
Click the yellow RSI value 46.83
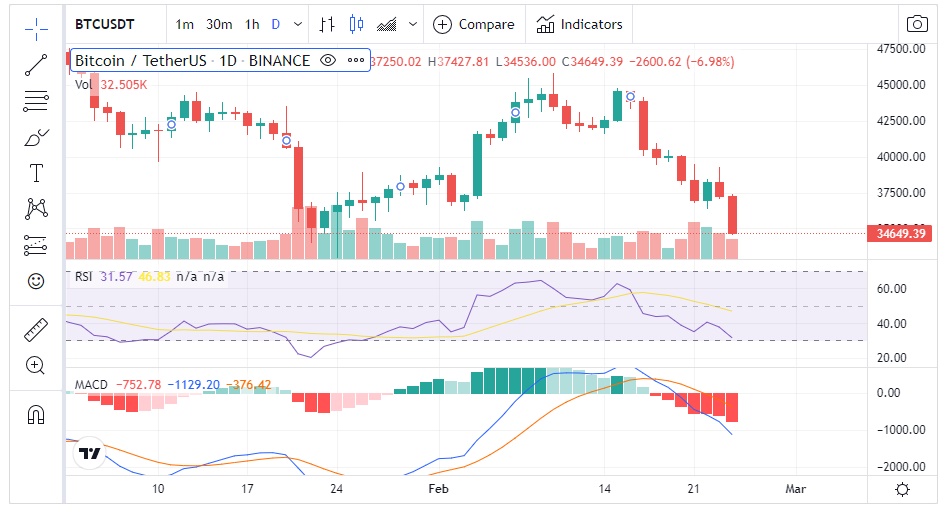pyautogui.click(x=154, y=277)
